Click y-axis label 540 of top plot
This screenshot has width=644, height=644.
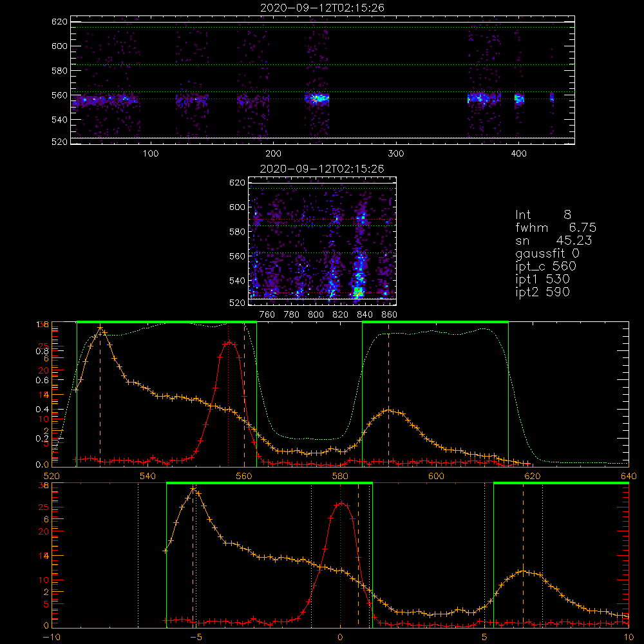tap(59, 120)
